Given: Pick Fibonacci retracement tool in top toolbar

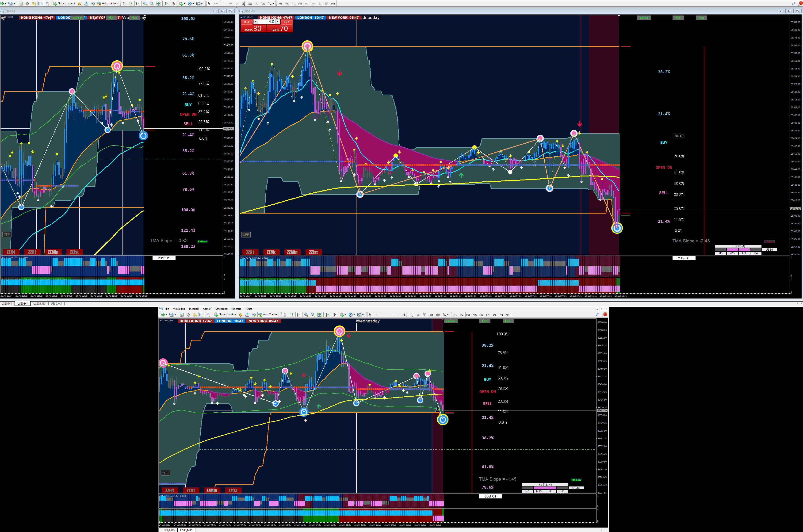Looking at the screenshot, I should pos(250,3).
